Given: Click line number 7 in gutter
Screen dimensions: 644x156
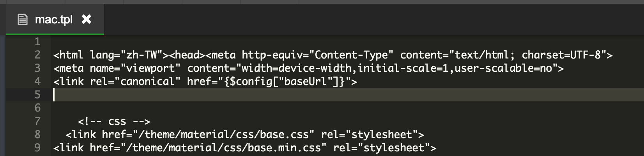Looking at the screenshot, I should (37, 121).
